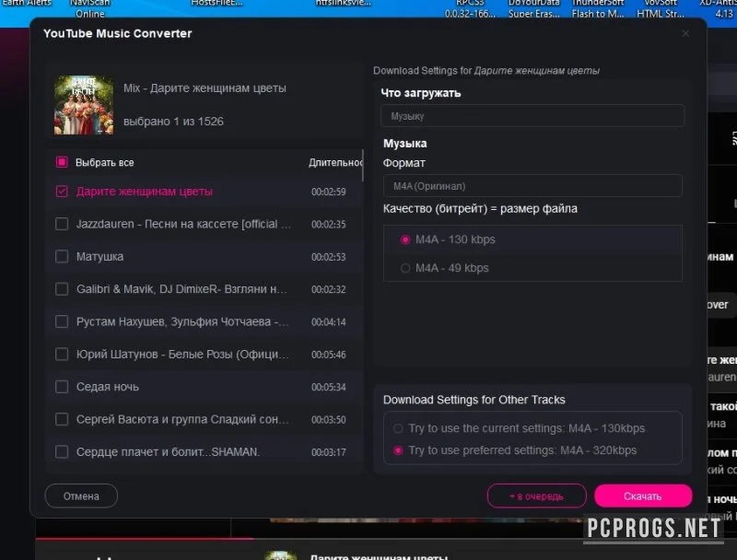Open the 'ThunderSoft Flash to M...' desktop shortcut
The image size is (737, 560).
point(598,8)
